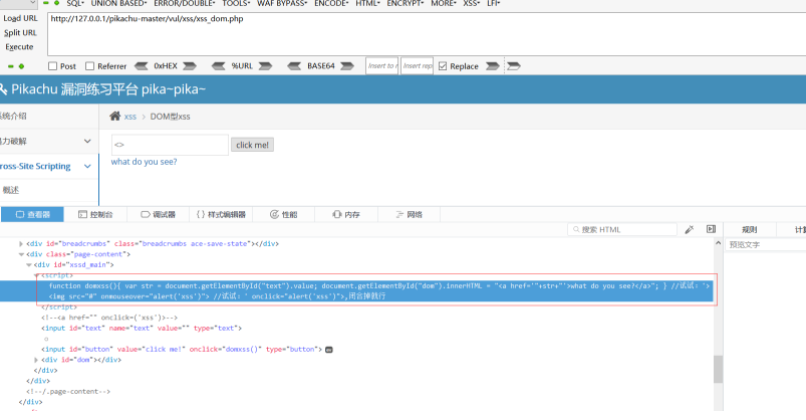Click the inspector markup vertical scrollbar thumb
The height and width of the screenshot is (420, 806).
point(718,369)
